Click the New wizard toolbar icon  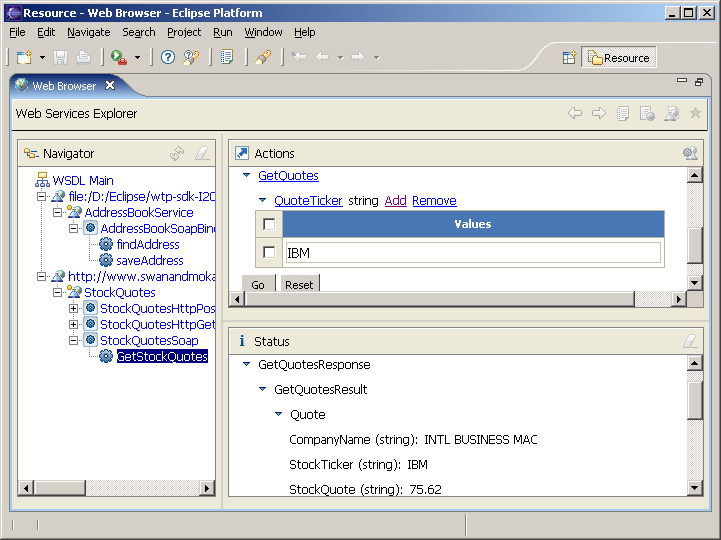tap(24, 57)
